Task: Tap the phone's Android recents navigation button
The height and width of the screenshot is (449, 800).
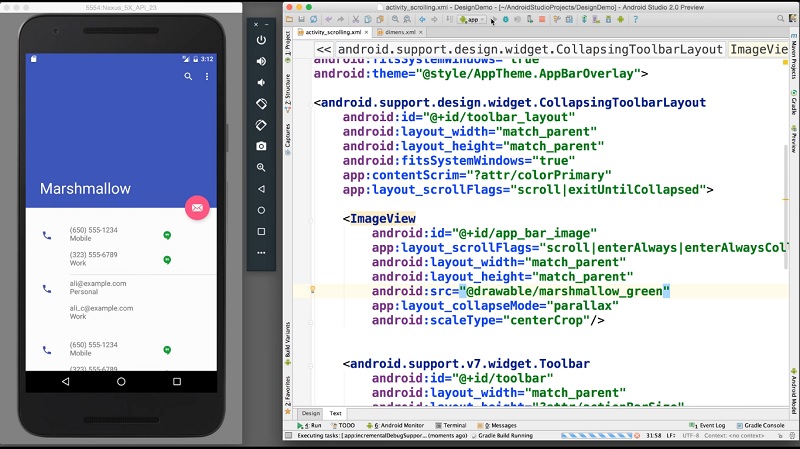Action: 177,381
